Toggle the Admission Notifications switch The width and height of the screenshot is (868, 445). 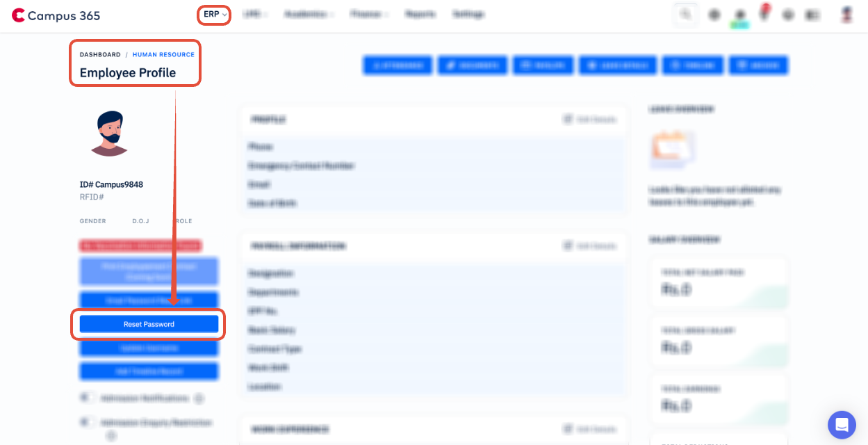pyautogui.click(x=88, y=398)
